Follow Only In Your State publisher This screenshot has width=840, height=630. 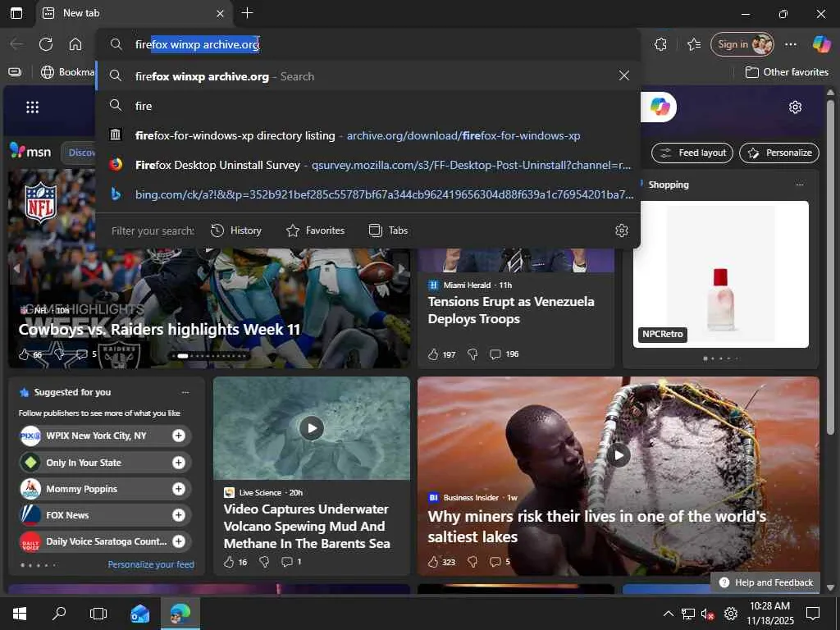click(x=178, y=463)
